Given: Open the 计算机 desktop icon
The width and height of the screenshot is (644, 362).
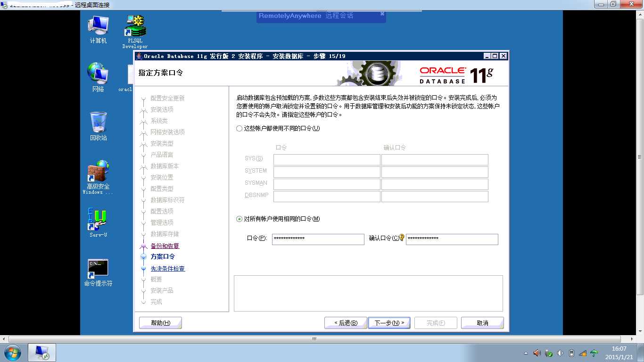Looking at the screenshot, I should (98, 29).
